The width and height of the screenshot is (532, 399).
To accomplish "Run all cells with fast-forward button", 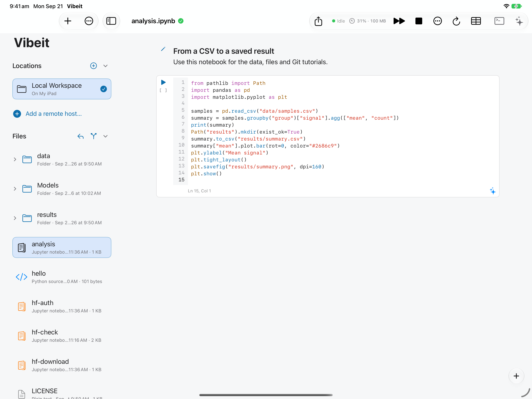I will pos(399,21).
